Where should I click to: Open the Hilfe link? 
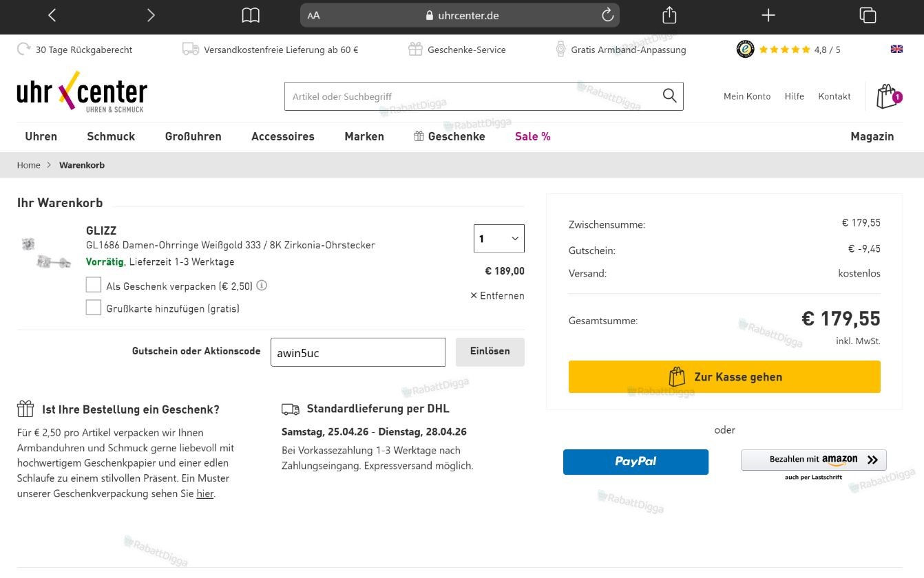click(795, 96)
